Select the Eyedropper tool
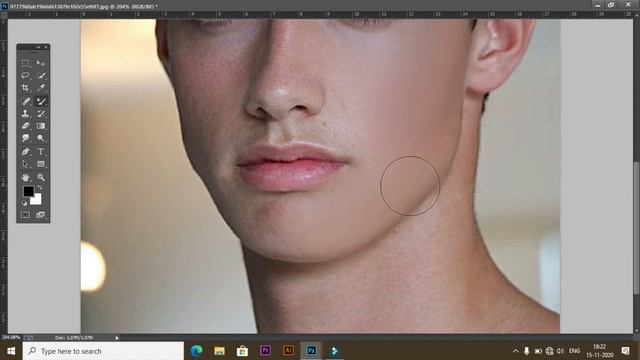640x360 pixels. pyautogui.click(x=41, y=88)
